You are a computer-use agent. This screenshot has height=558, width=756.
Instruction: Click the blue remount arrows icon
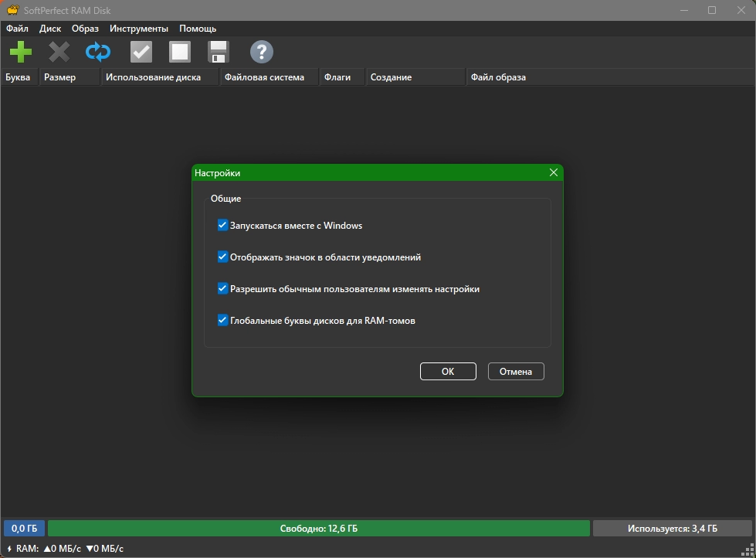pyautogui.click(x=98, y=53)
